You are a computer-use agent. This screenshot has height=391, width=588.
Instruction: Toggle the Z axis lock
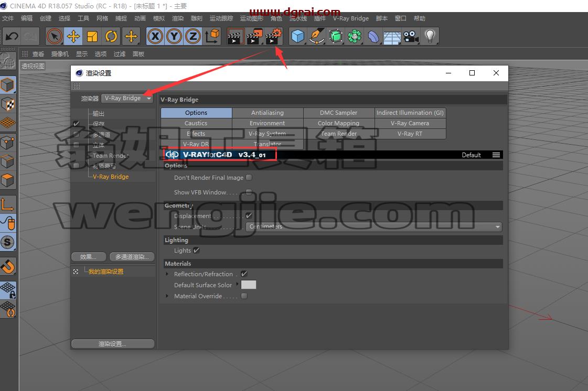click(x=193, y=36)
